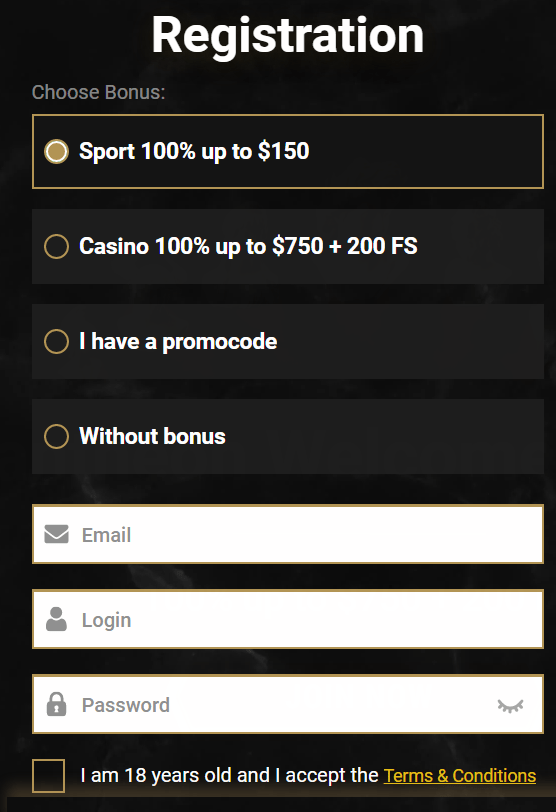Check the 18 years old agreement checkbox
This screenshot has height=812, width=556.
click(48, 776)
